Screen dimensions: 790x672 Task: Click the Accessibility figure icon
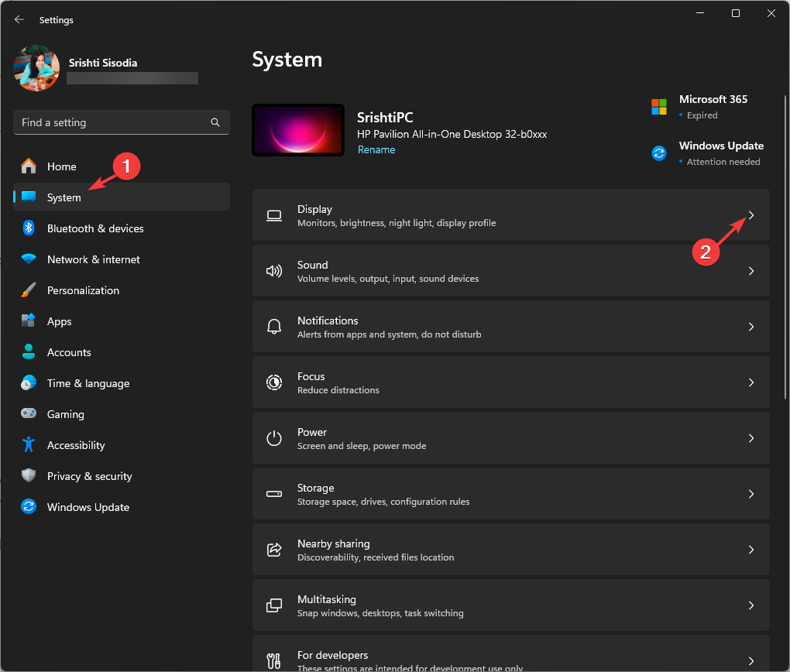click(29, 445)
